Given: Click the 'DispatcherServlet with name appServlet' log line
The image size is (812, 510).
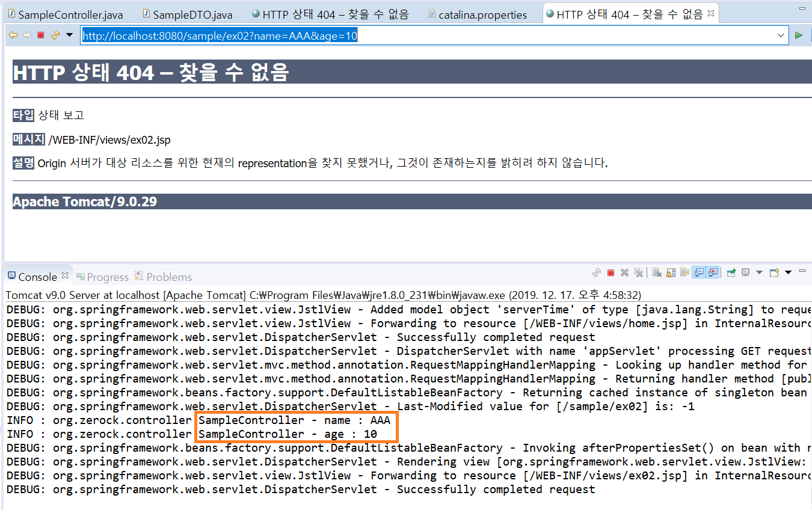Looking at the screenshot, I should pos(409,351).
